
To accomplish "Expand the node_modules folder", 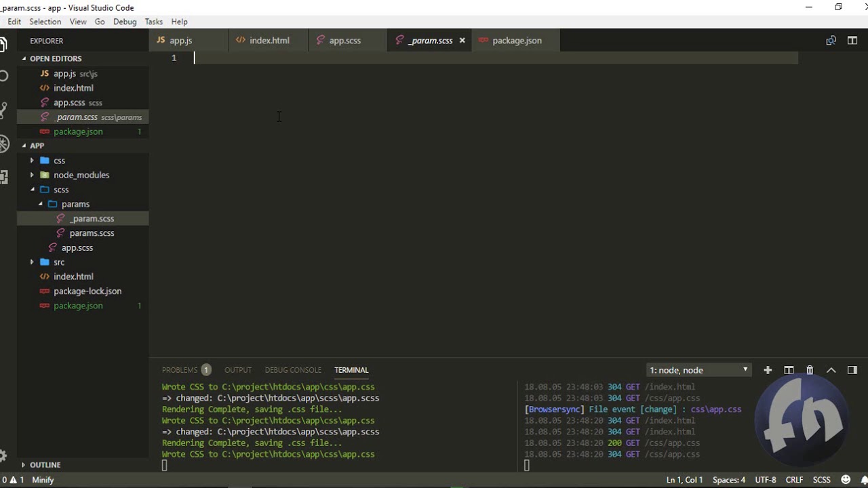I will point(83,175).
